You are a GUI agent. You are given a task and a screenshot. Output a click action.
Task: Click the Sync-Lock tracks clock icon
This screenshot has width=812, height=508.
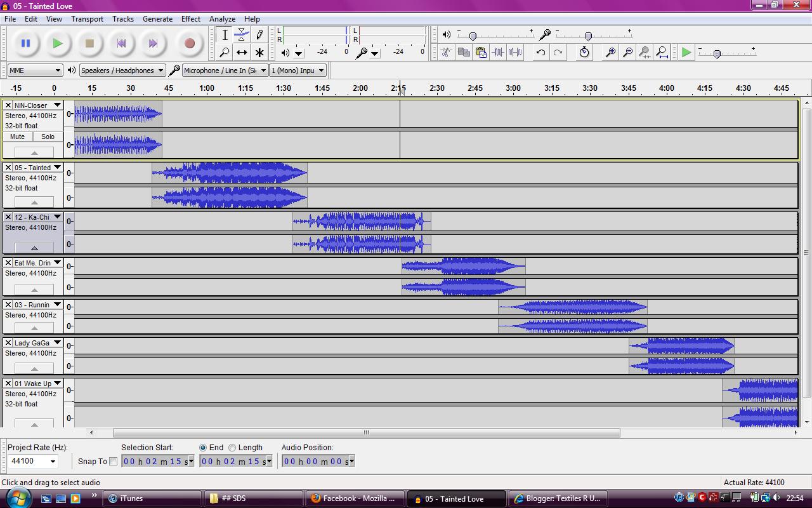[x=584, y=52]
